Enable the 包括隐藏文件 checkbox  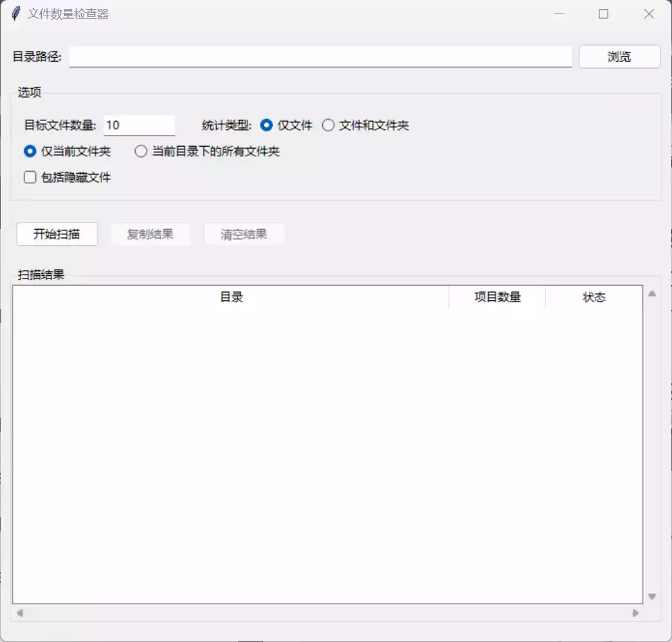click(x=29, y=177)
